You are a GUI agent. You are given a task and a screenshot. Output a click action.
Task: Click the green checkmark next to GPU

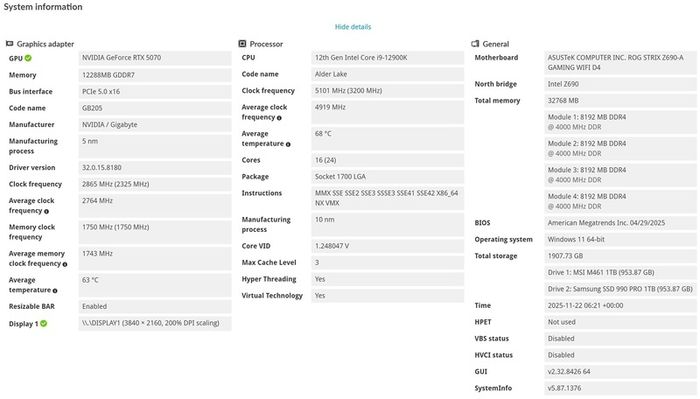click(28, 58)
